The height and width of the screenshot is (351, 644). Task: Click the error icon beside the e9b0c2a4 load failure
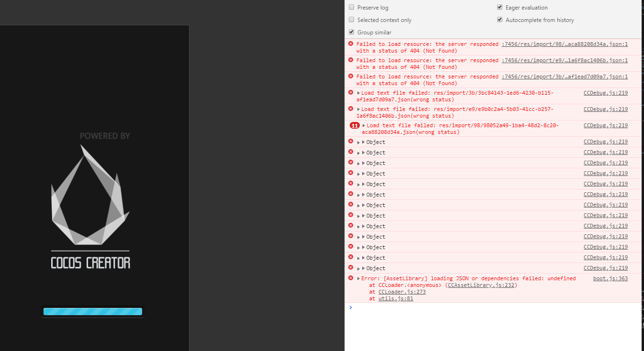[x=351, y=109]
